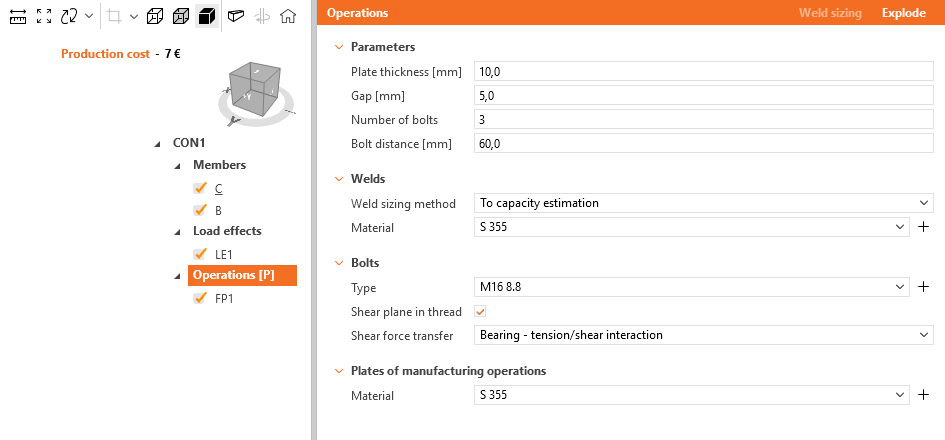
Task: Open the bolt Type dropdown
Action: (x=691, y=287)
